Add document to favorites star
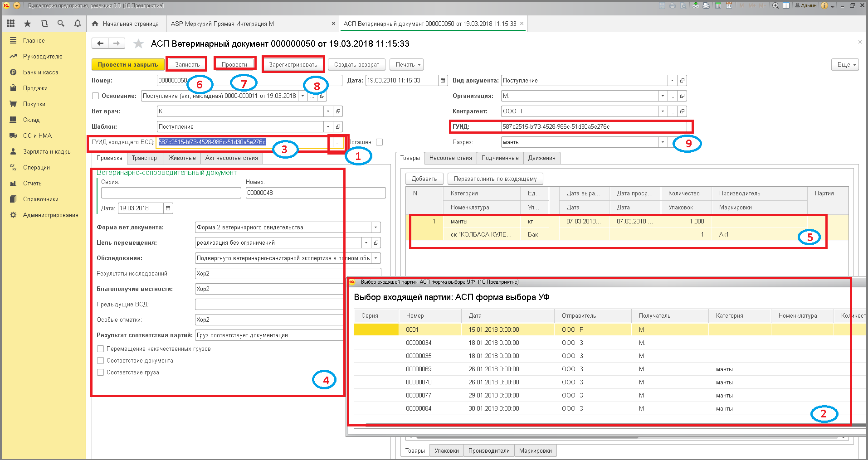 click(x=138, y=44)
